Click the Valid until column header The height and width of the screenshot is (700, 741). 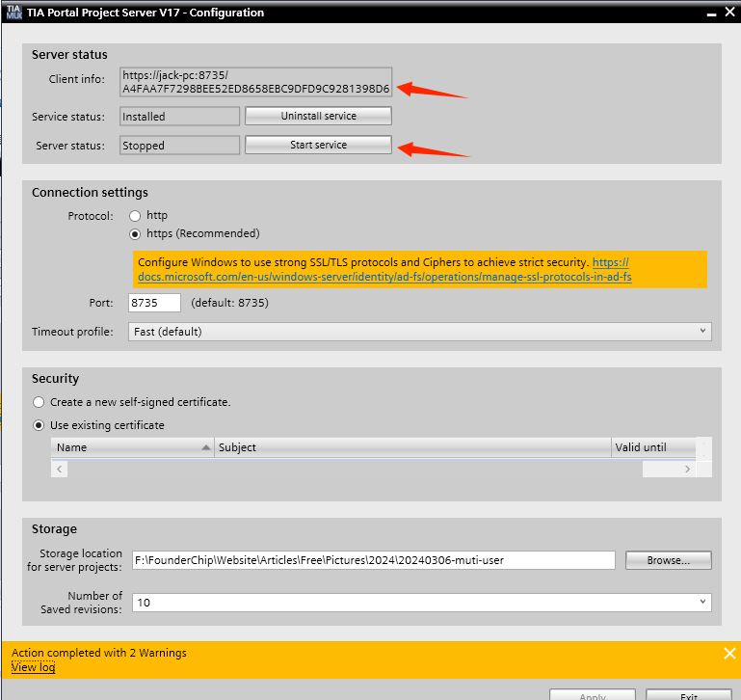point(653,447)
